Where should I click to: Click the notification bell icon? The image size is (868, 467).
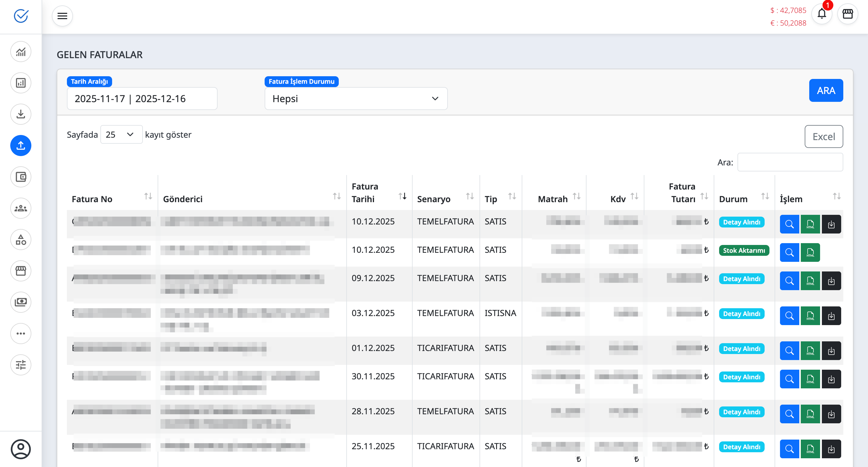tap(822, 14)
